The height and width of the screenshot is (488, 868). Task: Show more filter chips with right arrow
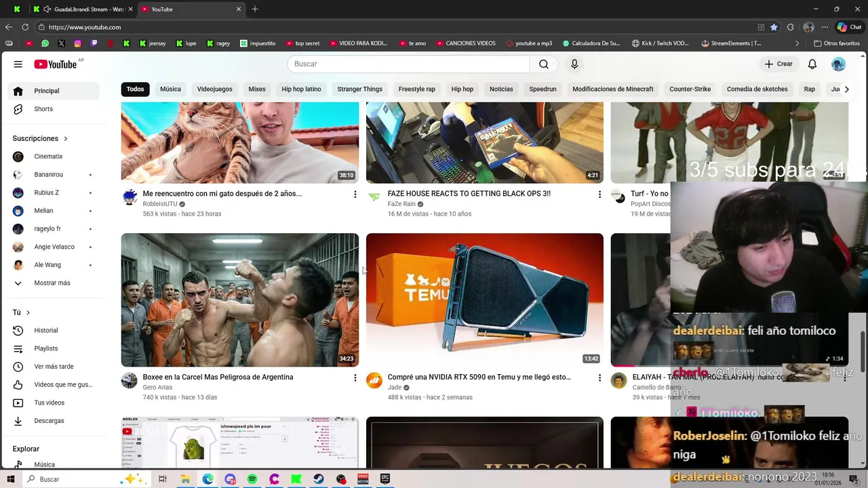[846, 89]
